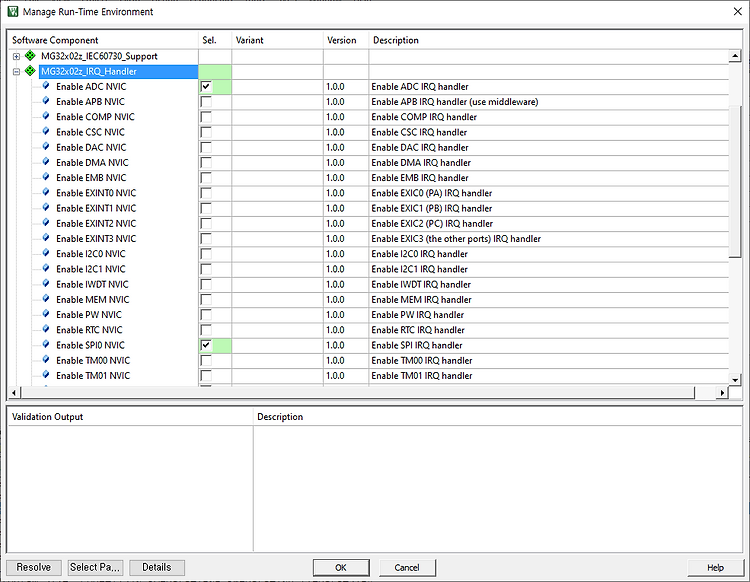
Task: Click the Description column header in component table
Action: click(555, 40)
